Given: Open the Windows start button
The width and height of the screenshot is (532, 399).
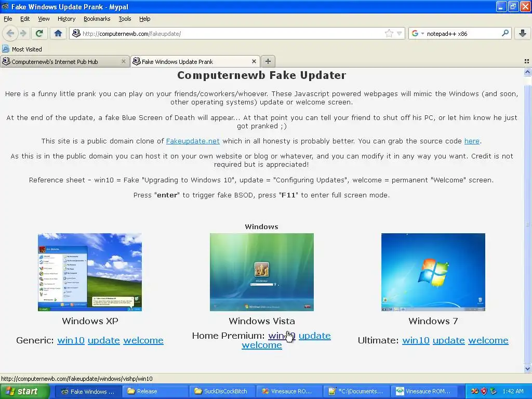Looking at the screenshot, I should pos(24,391).
